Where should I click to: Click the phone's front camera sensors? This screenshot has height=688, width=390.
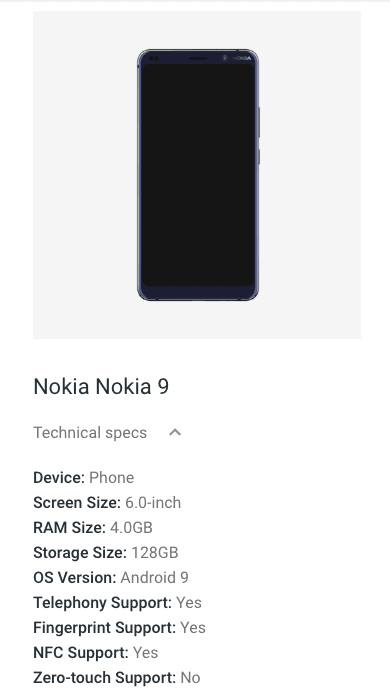click(x=154, y=58)
